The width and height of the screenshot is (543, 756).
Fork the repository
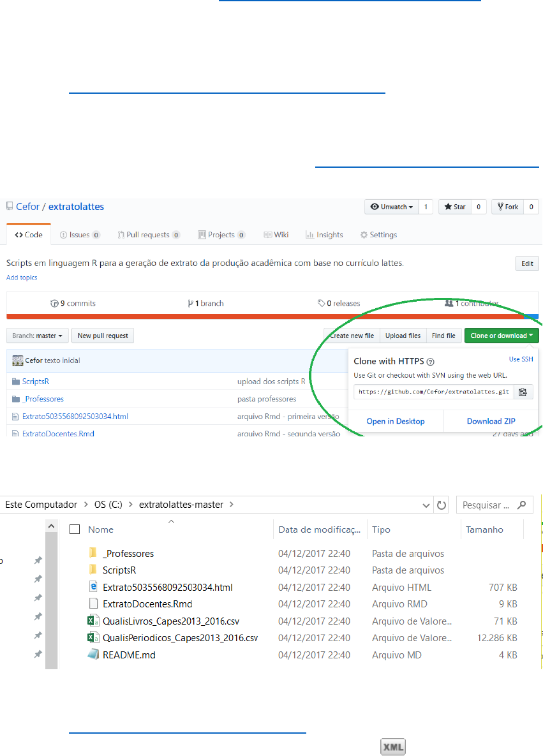tap(508, 207)
